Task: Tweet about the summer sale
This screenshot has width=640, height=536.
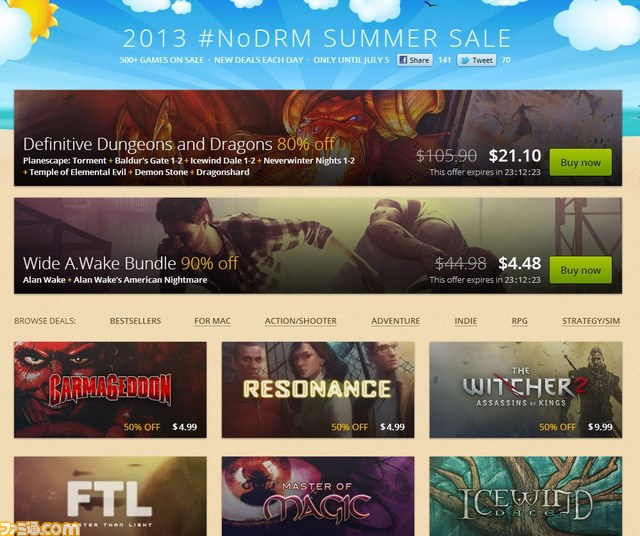Action: (x=476, y=60)
